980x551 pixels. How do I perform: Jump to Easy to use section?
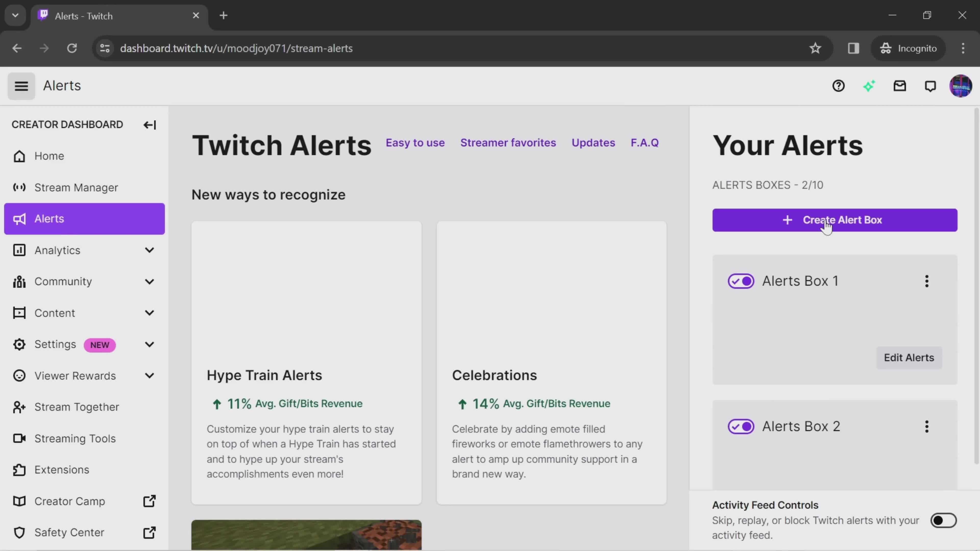point(415,143)
